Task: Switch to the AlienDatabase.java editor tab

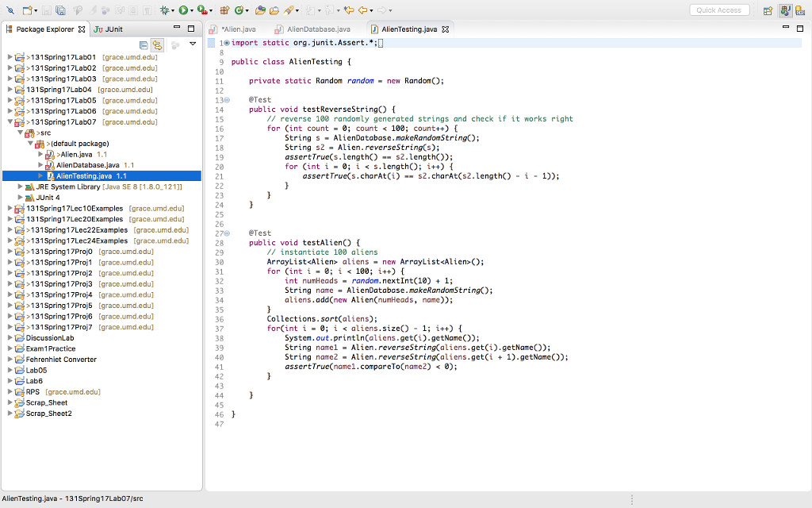Action: [x=318, y=29]
